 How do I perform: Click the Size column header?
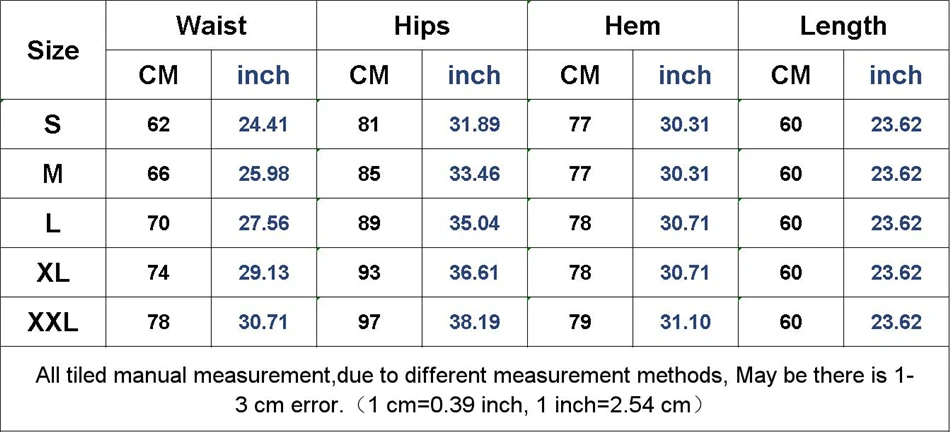(x=53, y=50)
